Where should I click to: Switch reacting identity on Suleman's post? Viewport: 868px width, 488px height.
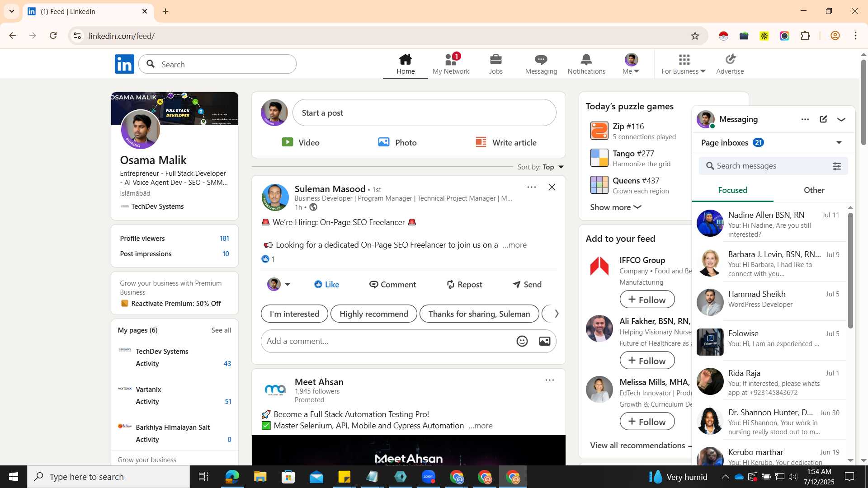(279, 284)
